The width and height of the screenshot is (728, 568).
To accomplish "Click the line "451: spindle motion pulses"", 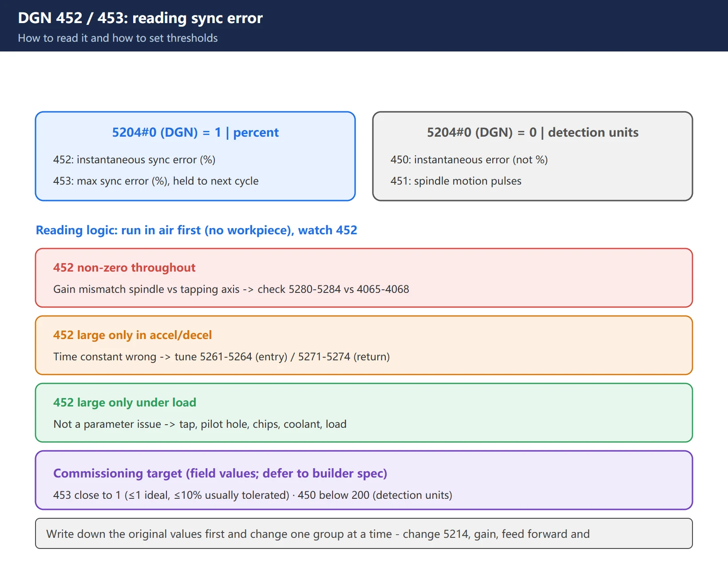I will click(456, 181).
